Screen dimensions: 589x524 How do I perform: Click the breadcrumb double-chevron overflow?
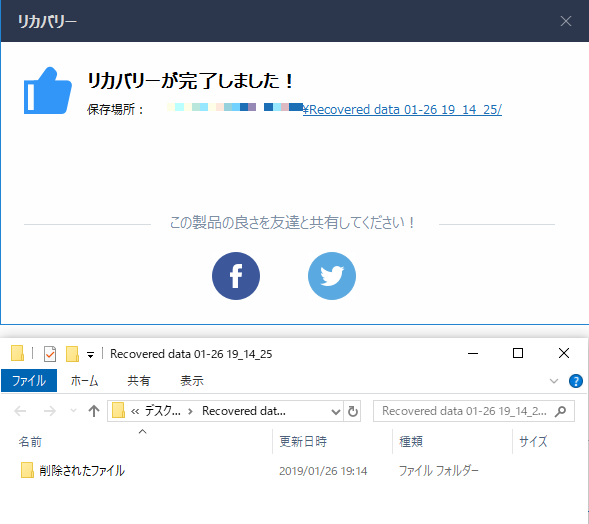135,412
